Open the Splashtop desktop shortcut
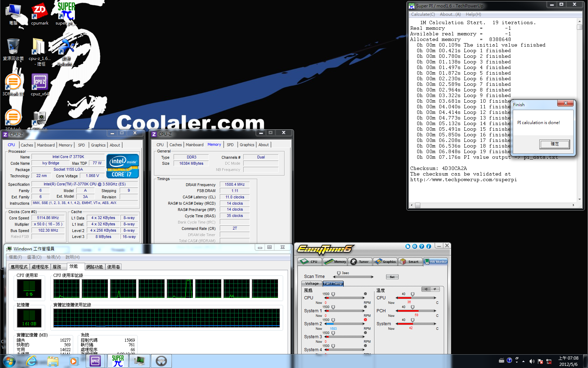 [x=66, y=52]
